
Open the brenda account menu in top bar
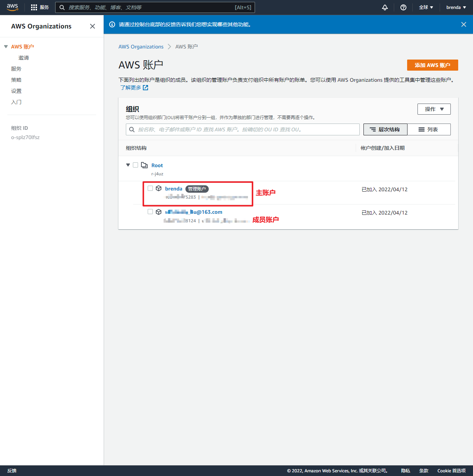click(456, 7)
